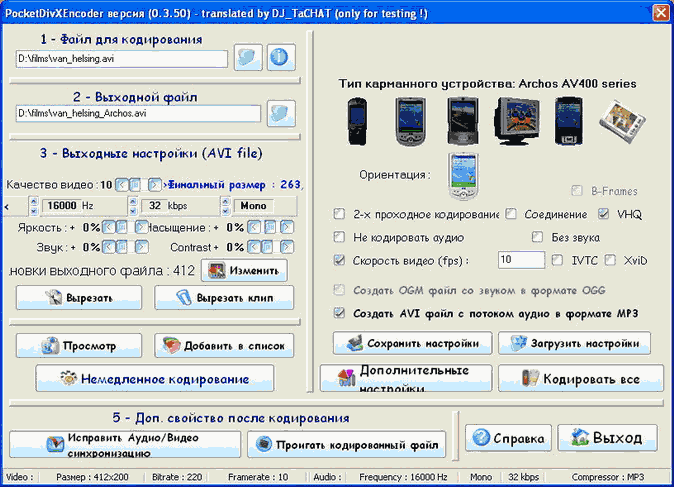Enable the IVTC checkbox
Viewport: 674px width, 487px height.
point(557,260)
